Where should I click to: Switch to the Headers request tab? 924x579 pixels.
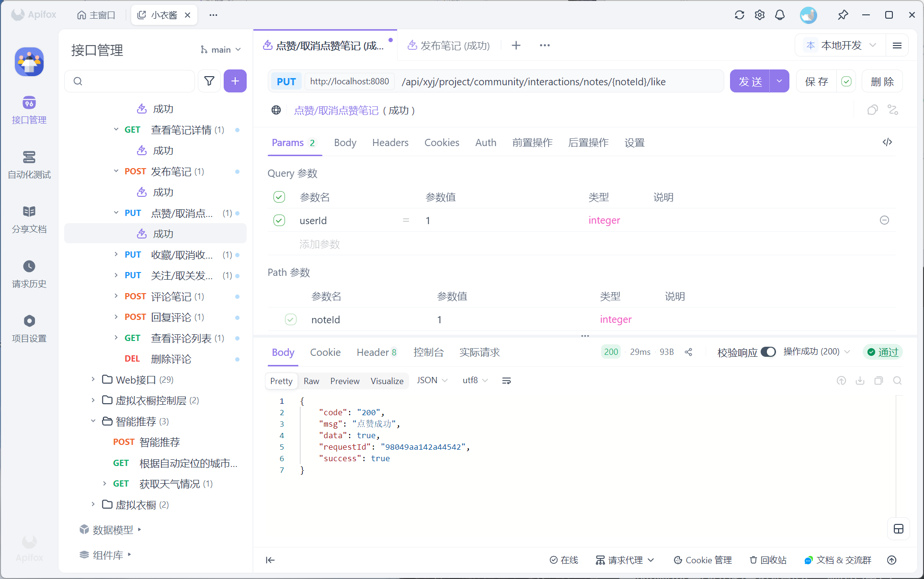point(390,143)
